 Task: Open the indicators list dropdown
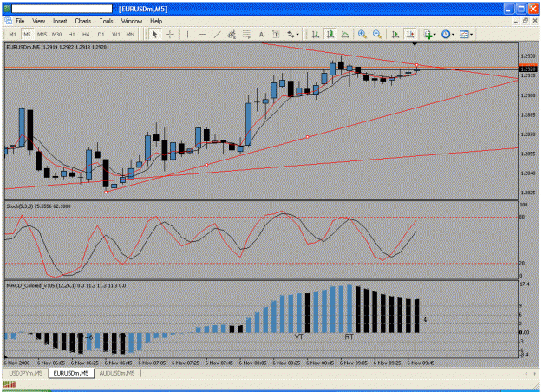(x=429, y=34)
